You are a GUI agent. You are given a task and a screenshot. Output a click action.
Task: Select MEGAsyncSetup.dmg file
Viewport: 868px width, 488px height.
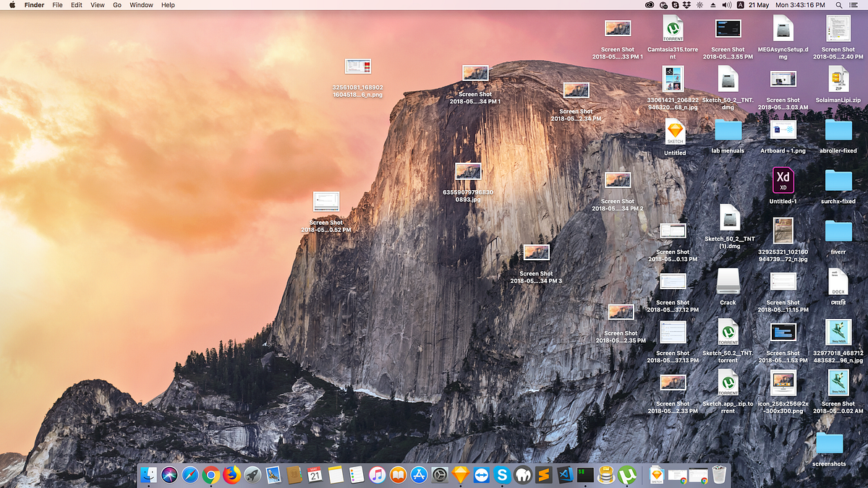(x=783, y=29)
